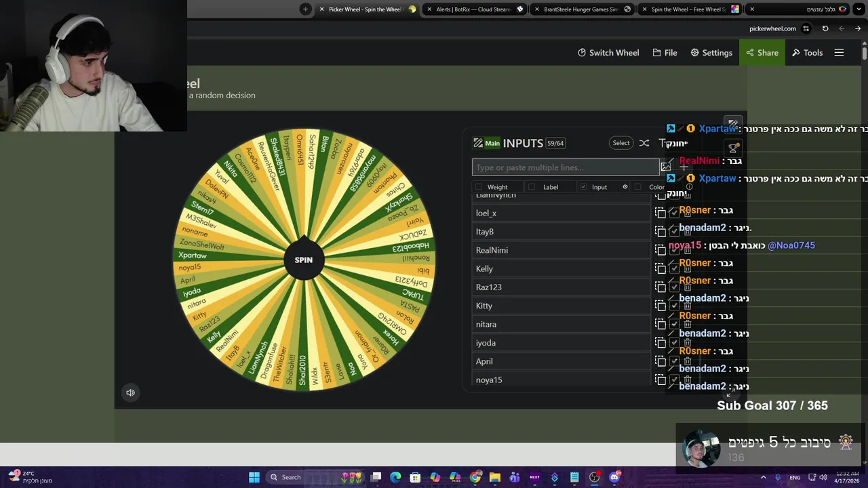Duplicate the noya15 input
This screenshot has height=488, width=868.
click(x=660, y=380)
